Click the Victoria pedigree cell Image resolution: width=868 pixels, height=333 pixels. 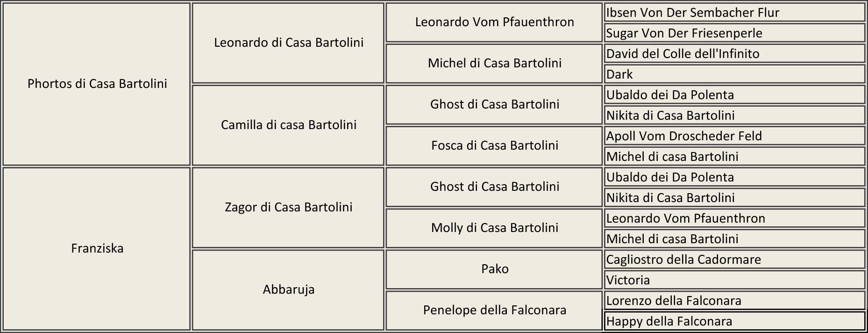[628, 280]
